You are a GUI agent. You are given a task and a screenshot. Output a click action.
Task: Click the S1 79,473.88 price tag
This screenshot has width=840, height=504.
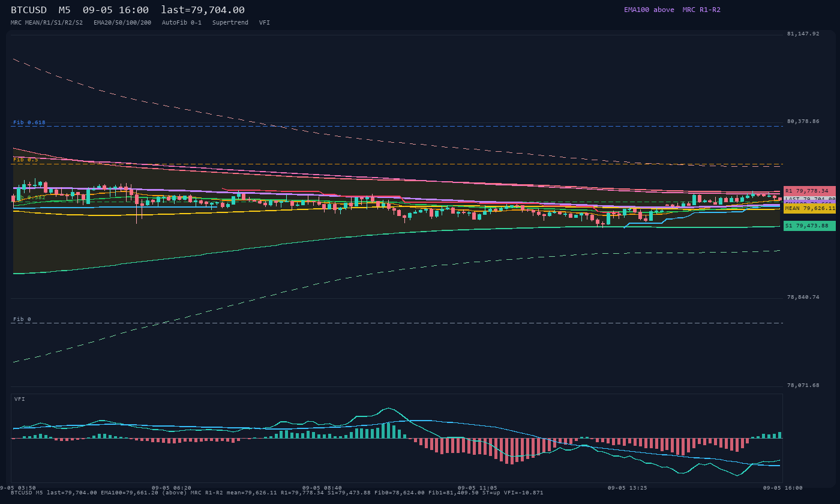click(x=809, y=226)
